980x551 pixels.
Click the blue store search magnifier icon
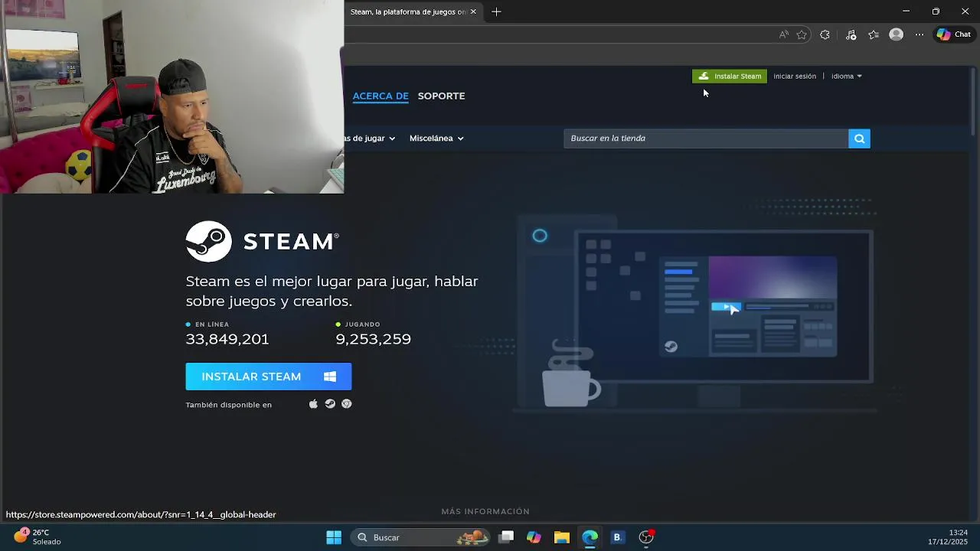pyautogui.click(x=859, y=139)
